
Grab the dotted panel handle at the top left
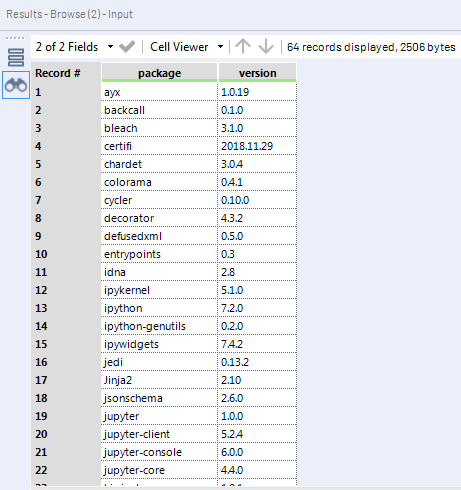(15, 38)
